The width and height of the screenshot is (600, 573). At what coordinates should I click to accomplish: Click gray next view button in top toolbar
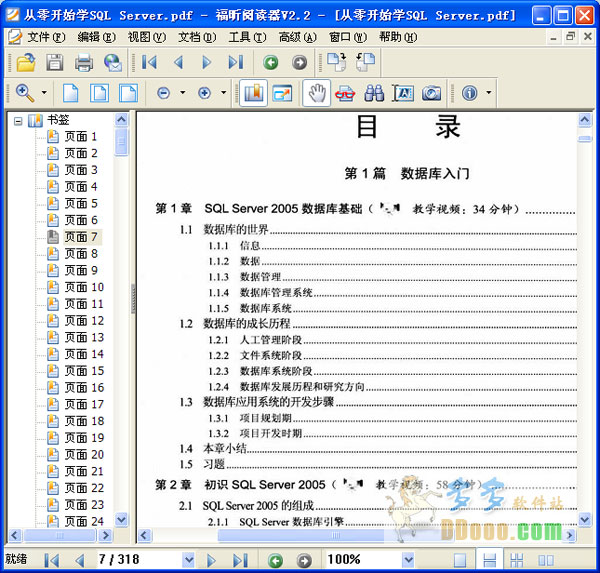(299, 62)
